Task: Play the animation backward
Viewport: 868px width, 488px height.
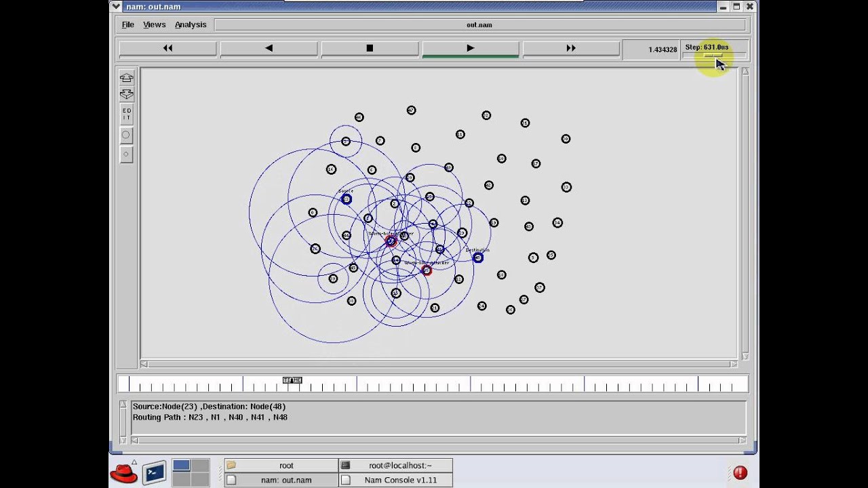Action: [x=269, y=48]
